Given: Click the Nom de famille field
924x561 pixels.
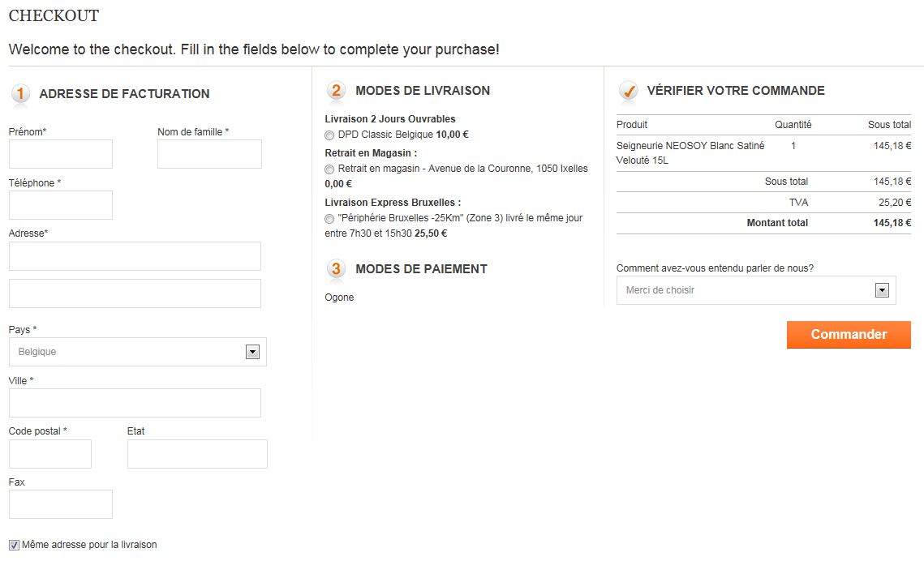Looking at the screenshot, I should (209, 154).
